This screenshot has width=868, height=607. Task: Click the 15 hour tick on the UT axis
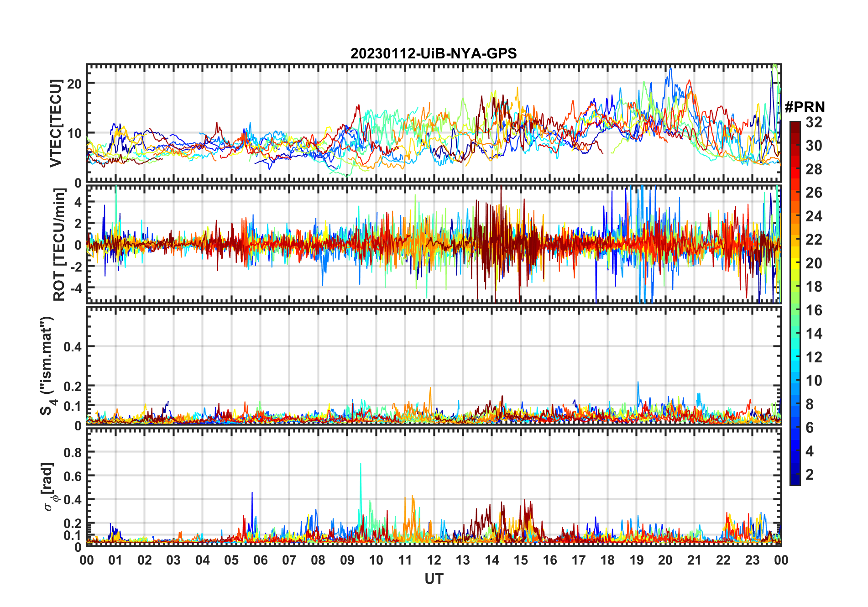point(521,560)
